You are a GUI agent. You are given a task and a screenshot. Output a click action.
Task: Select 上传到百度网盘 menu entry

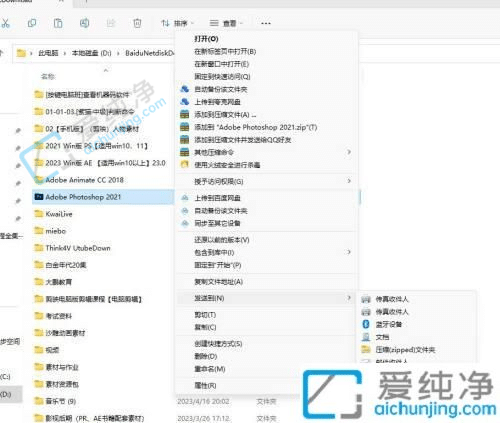click(217, 198)
